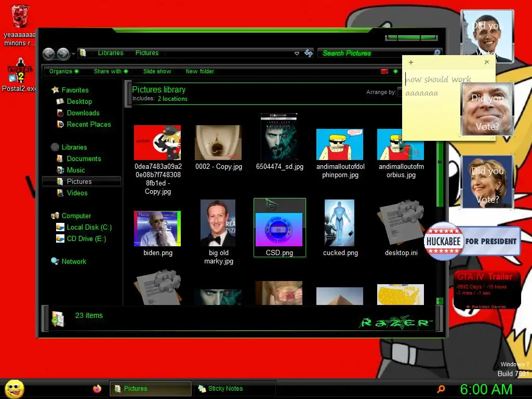The height and width of the screenshot is (399, 532).
Task: Switch to Pictures taskbar button
Action: click(150, 389)
